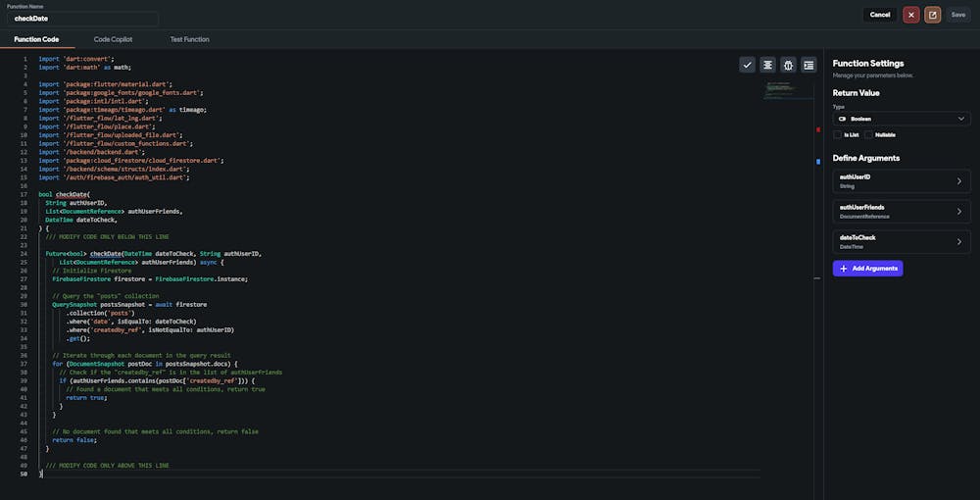Screen dimensions: 980x500
Task: Click the boilerplate code panel icon
Action: [808, 65]
